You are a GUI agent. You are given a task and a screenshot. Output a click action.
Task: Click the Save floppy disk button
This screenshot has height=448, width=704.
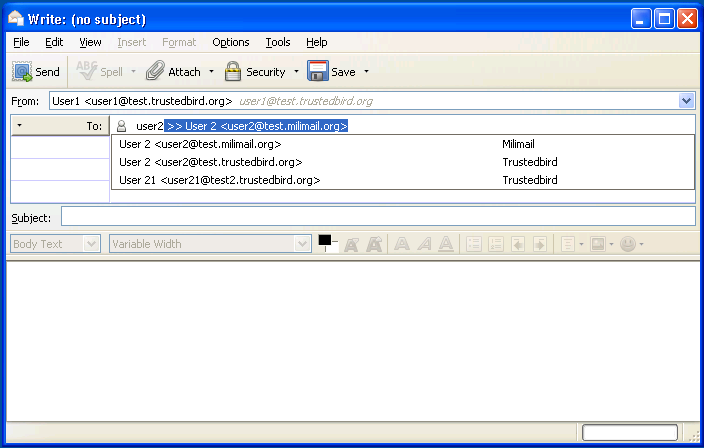point(331,72)
